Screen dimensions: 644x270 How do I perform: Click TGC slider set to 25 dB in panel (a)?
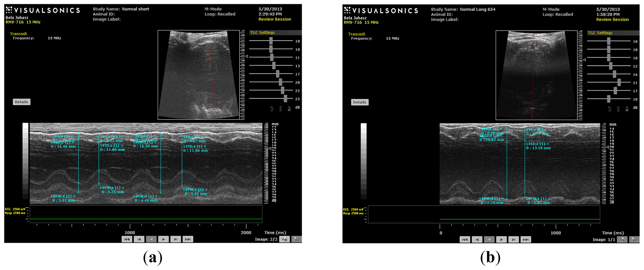click(x=285, y=99)
